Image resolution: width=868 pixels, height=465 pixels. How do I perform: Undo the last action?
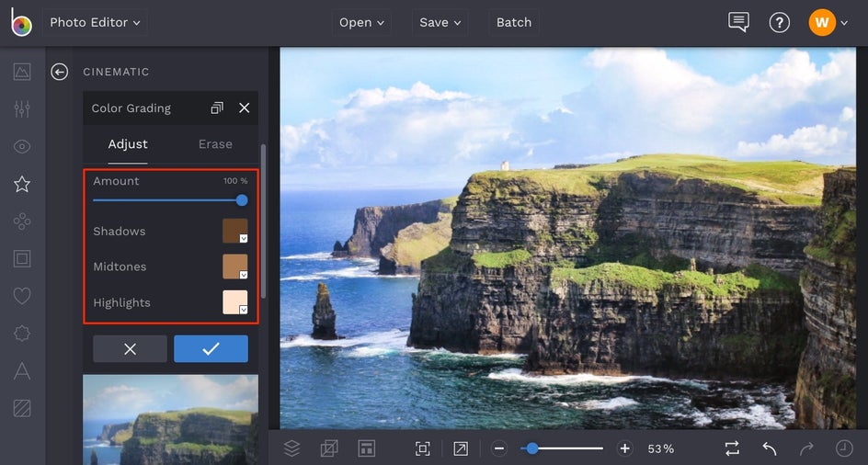770,448
